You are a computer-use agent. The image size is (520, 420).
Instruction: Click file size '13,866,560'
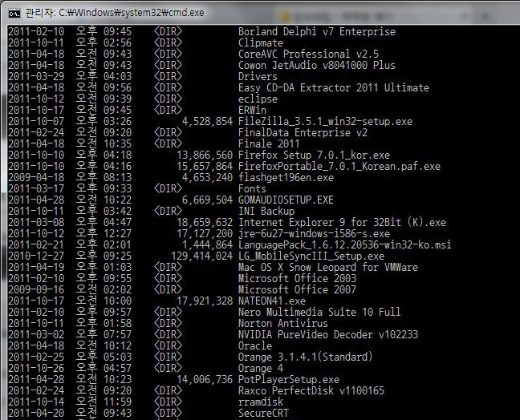[x=205, y=155]
